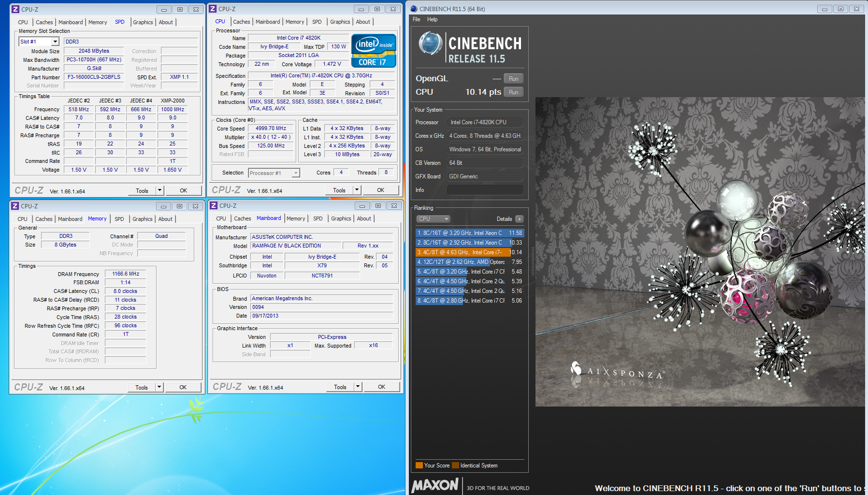Click the RAMPAGE IV BLACK EDITION model value
The image size is (868, 495).
click(296, 246)
